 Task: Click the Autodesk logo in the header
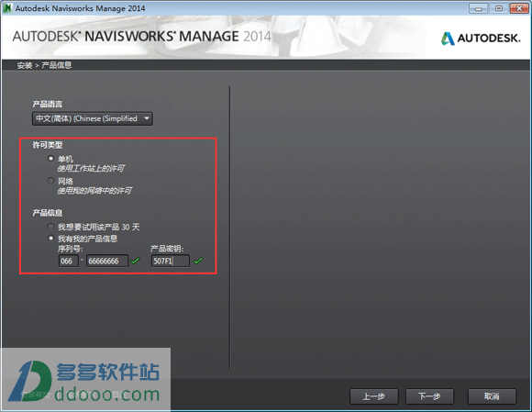(481, 39)
